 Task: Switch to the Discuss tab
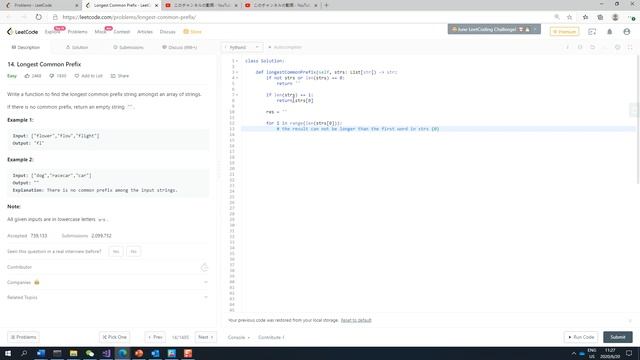(180, 47)
